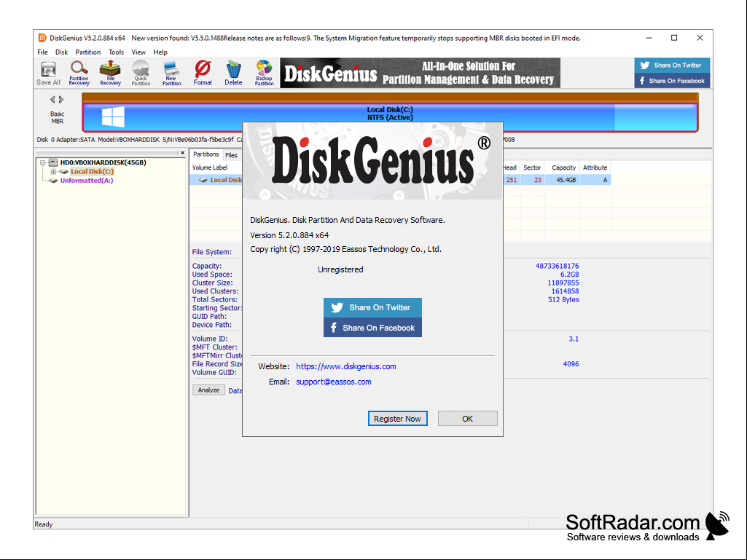Image resolution: width=747 pixels, height=560 pixels.
Task: Switch to the Files tab
Action: [232, 155]
